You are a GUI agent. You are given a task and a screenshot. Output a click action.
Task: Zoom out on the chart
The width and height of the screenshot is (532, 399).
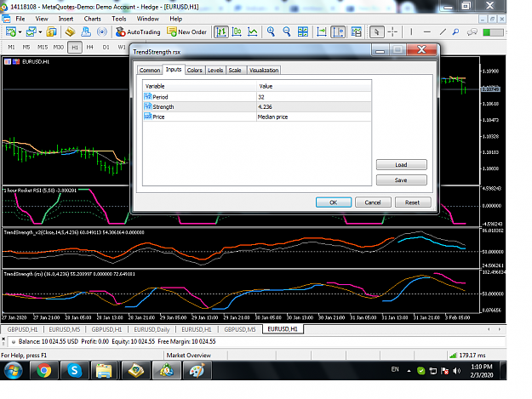[x=287, y=31]
